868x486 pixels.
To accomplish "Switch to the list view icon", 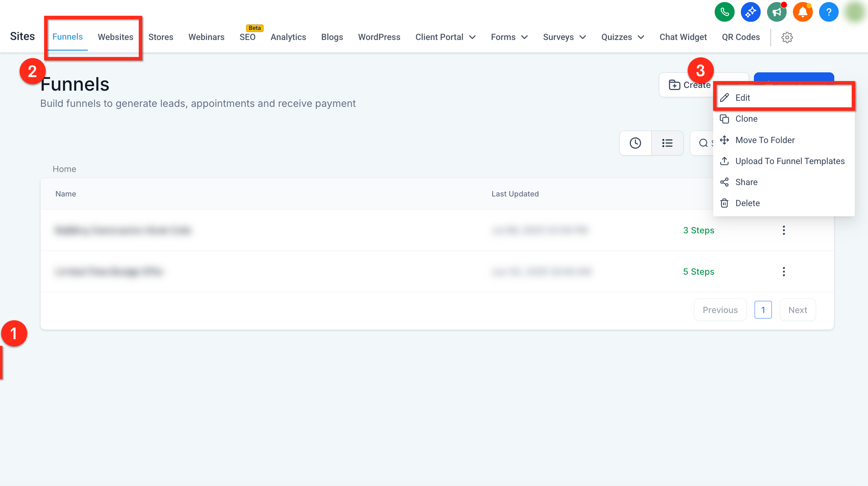I will pos(667,143).
